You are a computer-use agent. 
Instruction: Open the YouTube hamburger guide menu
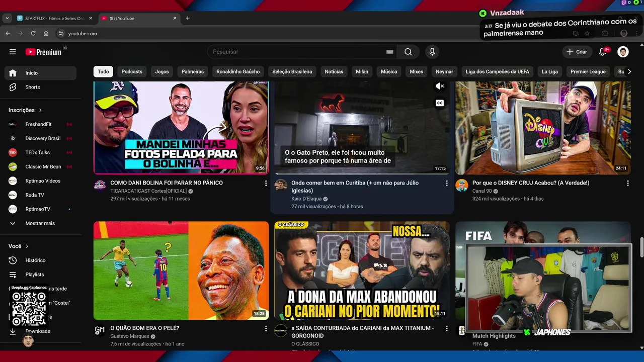pyautogui.click(x=13, y=52)
